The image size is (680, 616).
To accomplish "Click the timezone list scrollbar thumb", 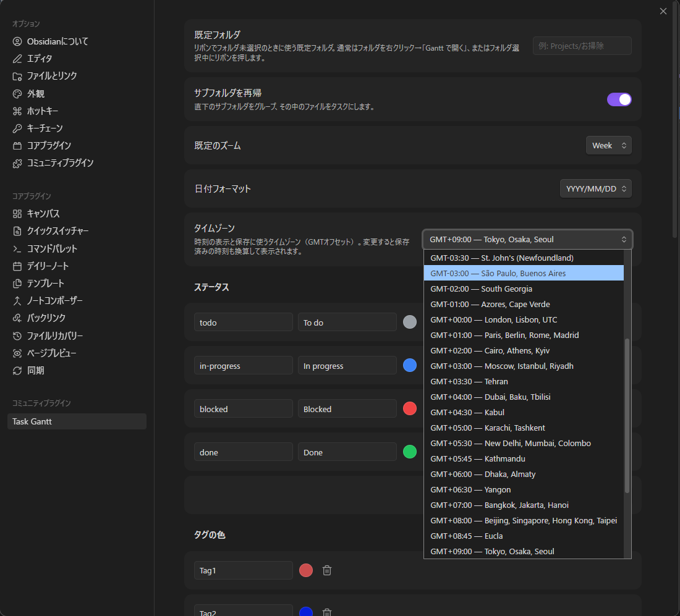I will point(627,416).
